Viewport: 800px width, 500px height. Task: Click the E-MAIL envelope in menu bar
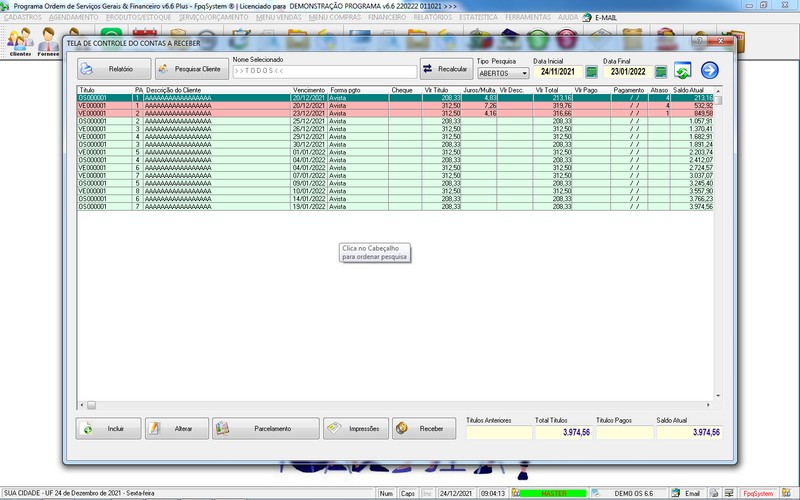[587, 18]
